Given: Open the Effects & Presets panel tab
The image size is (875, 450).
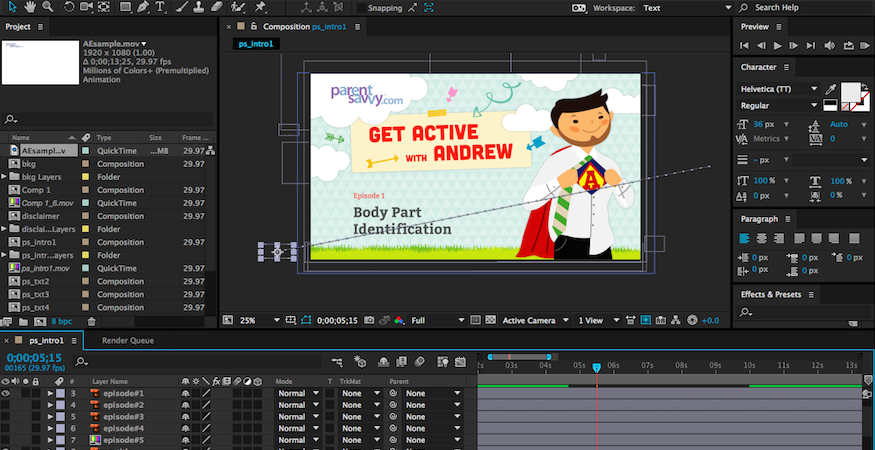Looking at the screenshot, I should [772, 295].
